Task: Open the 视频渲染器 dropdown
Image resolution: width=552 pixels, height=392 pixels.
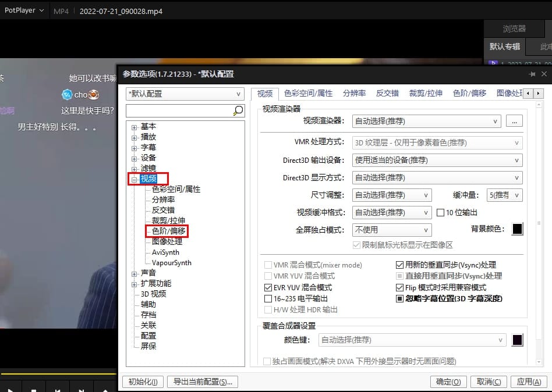Action: [427, 121]
